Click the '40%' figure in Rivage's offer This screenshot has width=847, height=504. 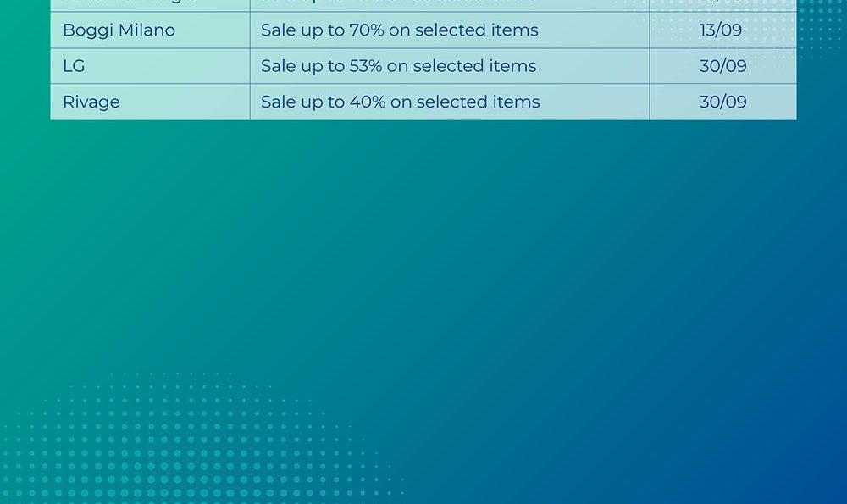(x=367, y=102)
